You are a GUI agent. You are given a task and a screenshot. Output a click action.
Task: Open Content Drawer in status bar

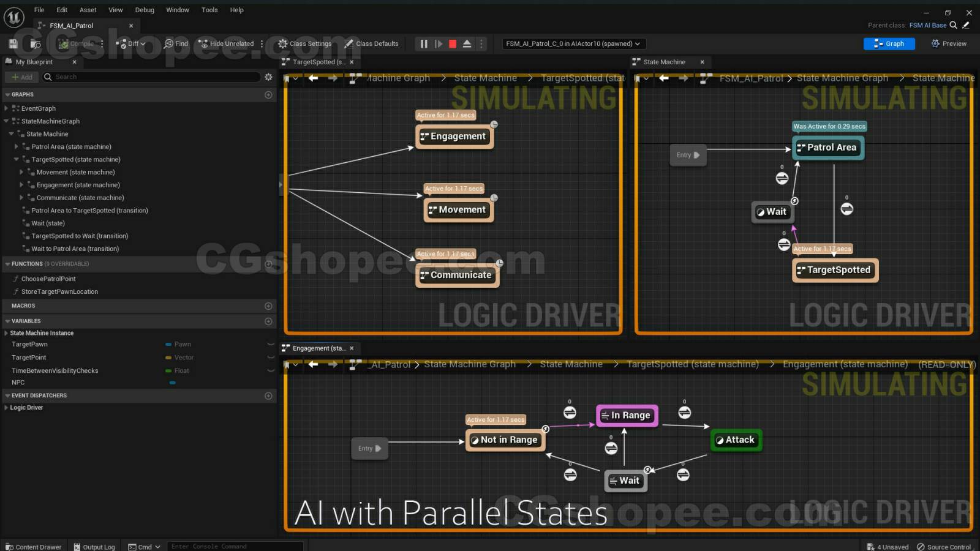coord(34,547)
